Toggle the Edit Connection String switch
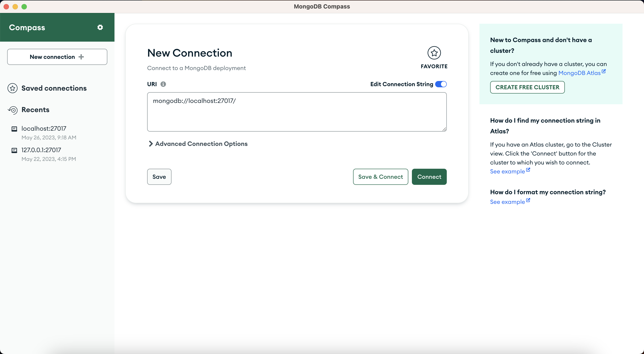The height and width of the screenshot is (354, 644). click(441, 84)
